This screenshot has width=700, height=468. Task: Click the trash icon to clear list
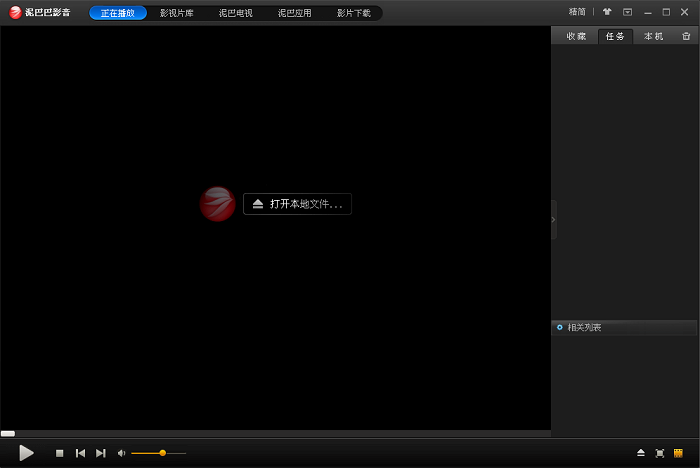[686, 36]
